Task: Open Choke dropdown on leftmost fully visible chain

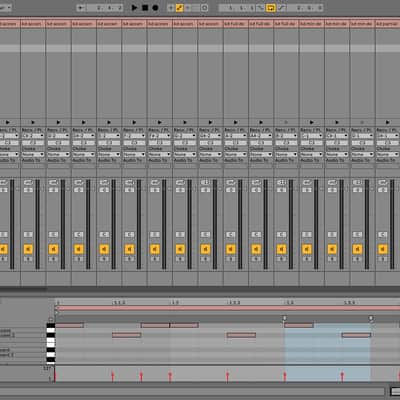Action: click(33, 154)
